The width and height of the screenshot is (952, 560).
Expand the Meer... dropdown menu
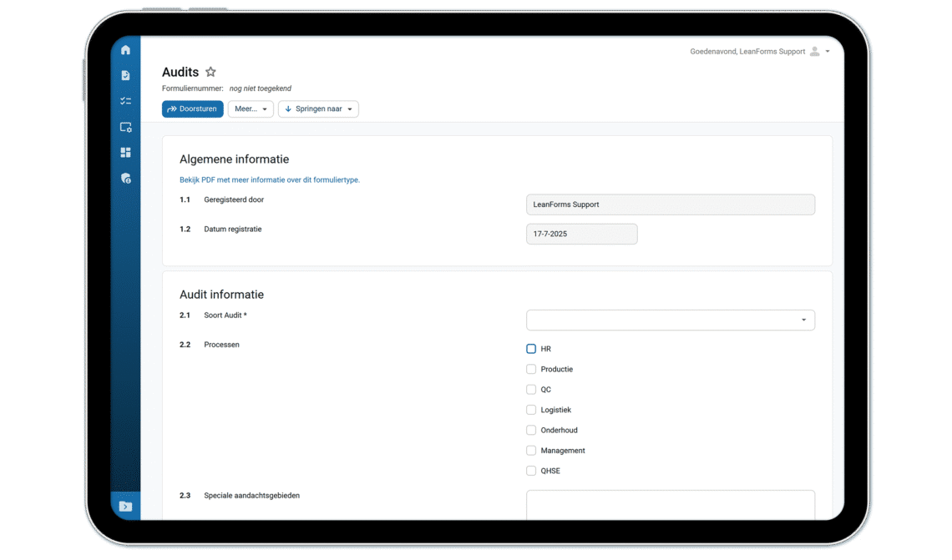251,108
